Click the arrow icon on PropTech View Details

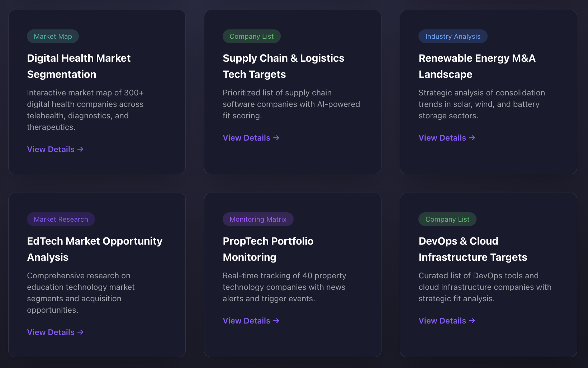click(276, 321)
